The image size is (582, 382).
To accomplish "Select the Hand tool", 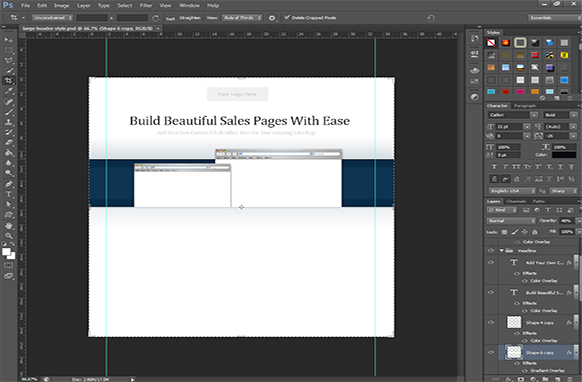I will click(x=9, y=226).
